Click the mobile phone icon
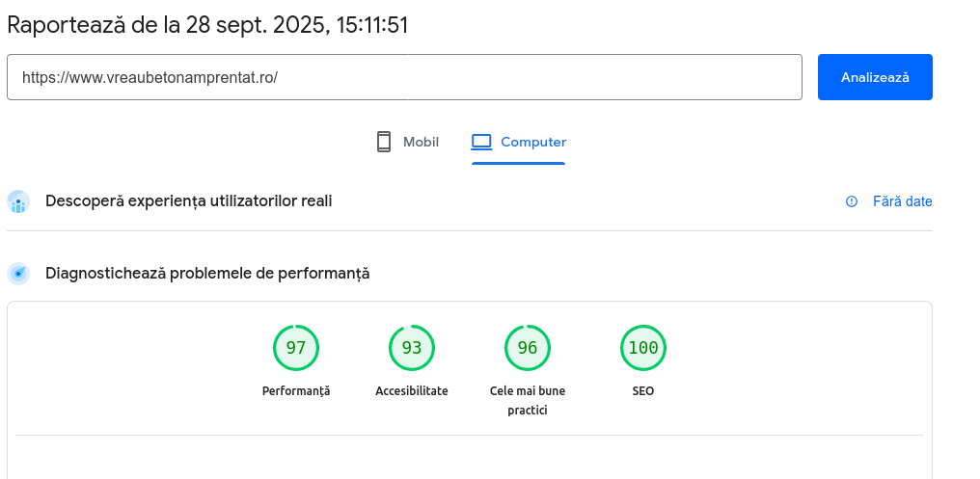The height and width of the screenshot is (479, 980). coord(384,142)
